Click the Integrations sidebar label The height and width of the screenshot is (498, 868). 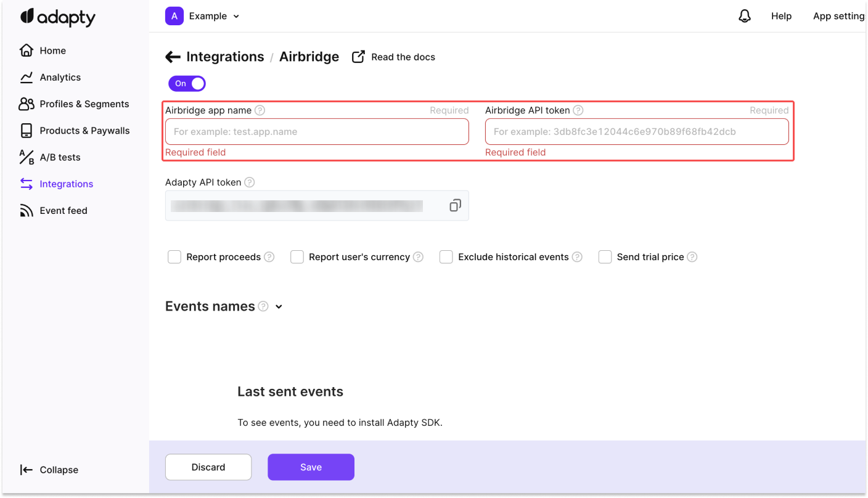click(67, 184)
